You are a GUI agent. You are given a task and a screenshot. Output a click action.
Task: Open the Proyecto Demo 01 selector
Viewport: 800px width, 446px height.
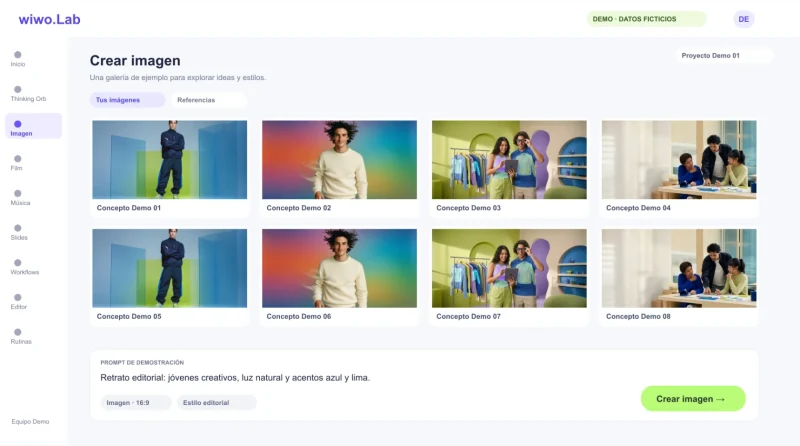tap(723, 56)
